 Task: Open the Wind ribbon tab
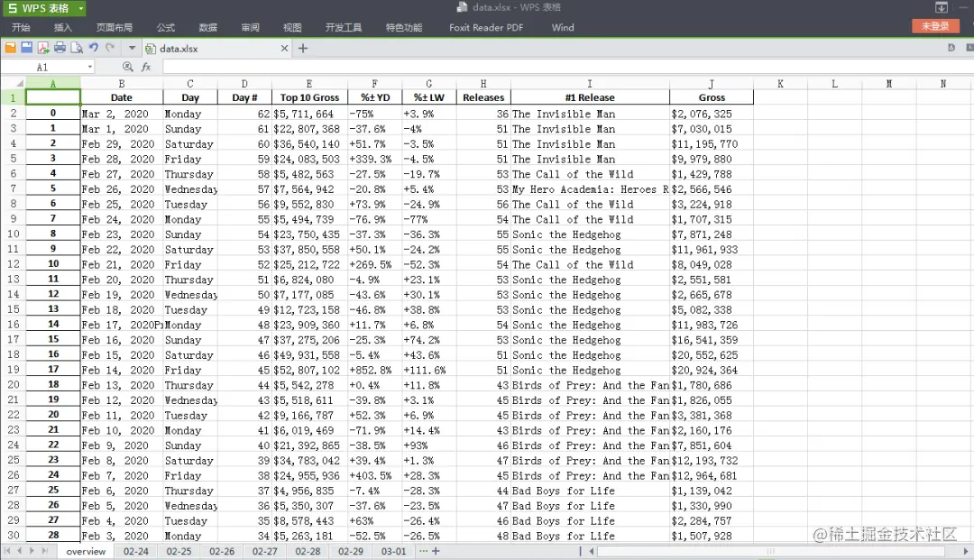point(563,27)
